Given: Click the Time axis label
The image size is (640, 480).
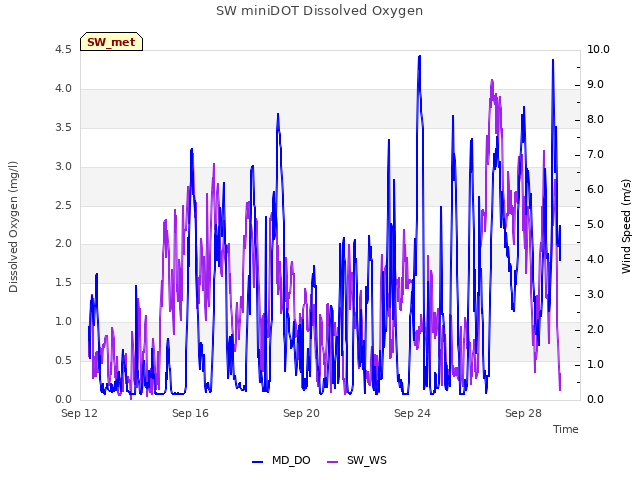Looking at the screenshot, I should pos(566,429).
